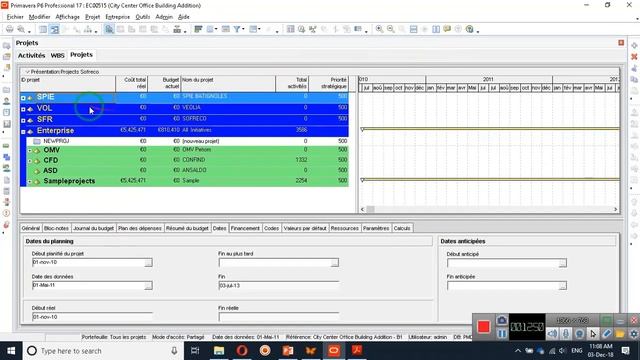This screenshot has height=360, width=640.
Task: Open the Calculs details tab
Action: pyautogui.click(x=402, y=228)
